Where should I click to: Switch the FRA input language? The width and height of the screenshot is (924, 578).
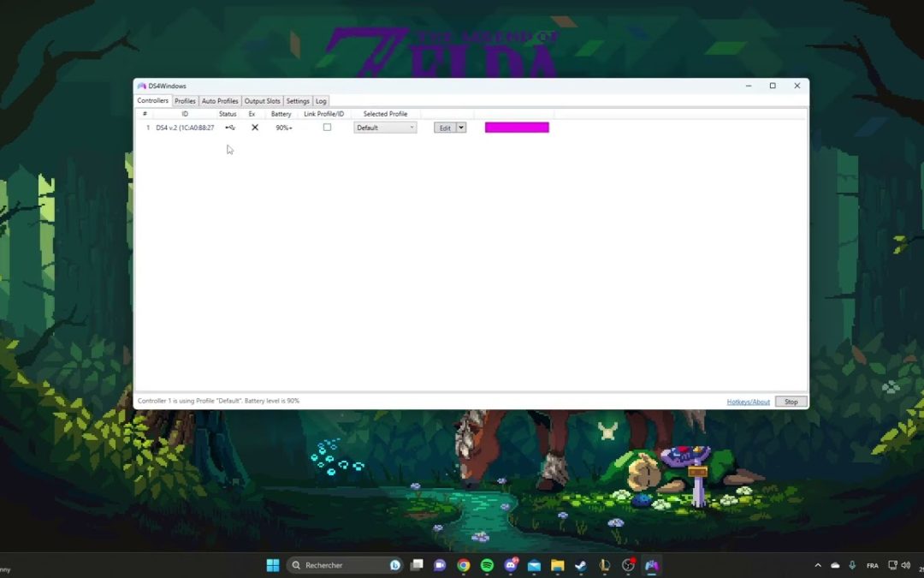(872, 565)
